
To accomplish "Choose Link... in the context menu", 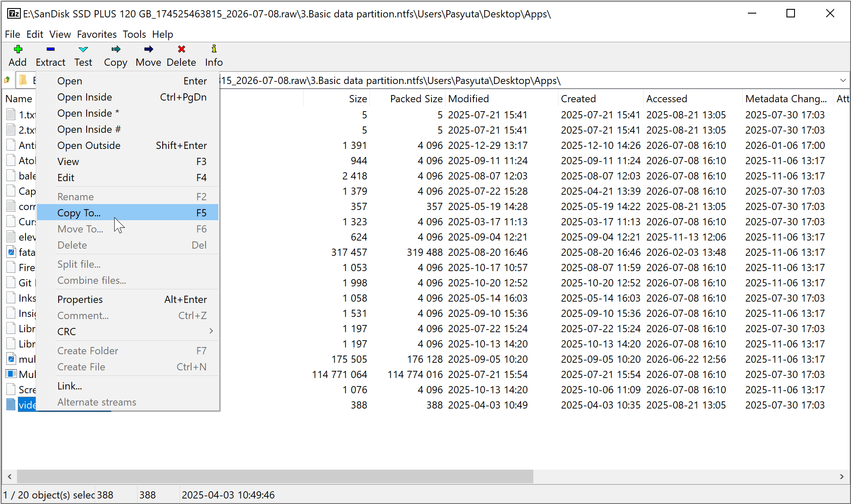I will pos(127,386).
